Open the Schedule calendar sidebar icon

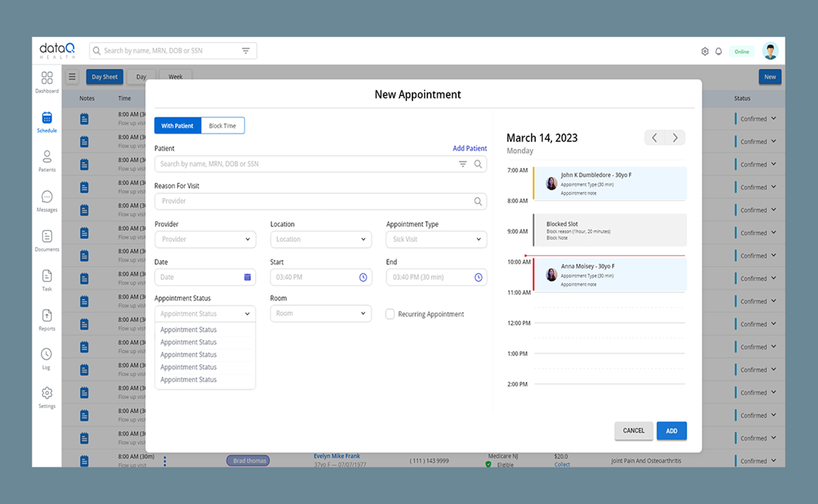pos(47,118)
